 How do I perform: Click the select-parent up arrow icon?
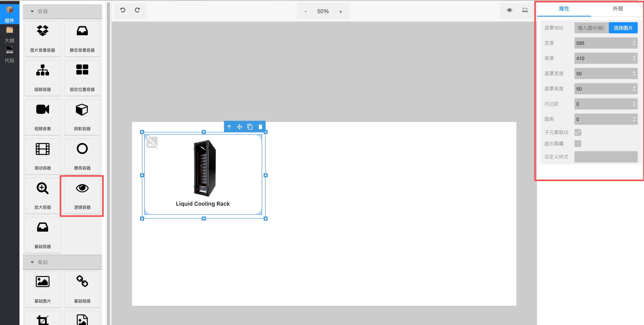click(229, 127)
